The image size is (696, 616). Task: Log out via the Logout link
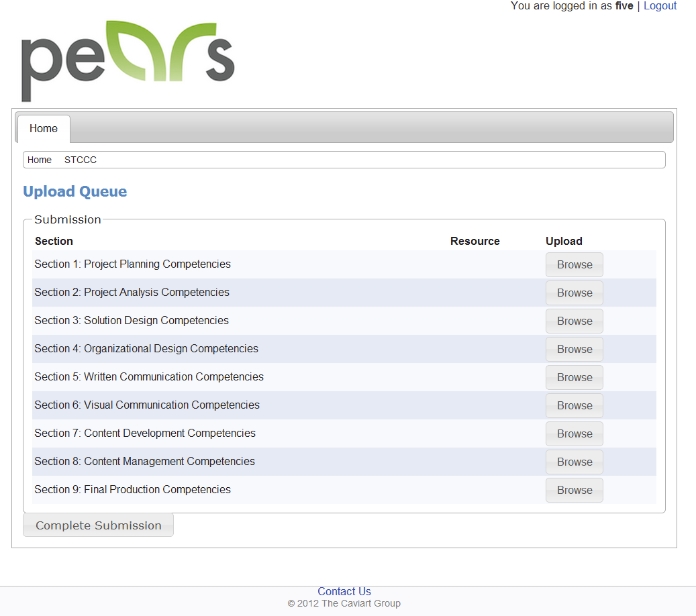click(x=660, y=6)
